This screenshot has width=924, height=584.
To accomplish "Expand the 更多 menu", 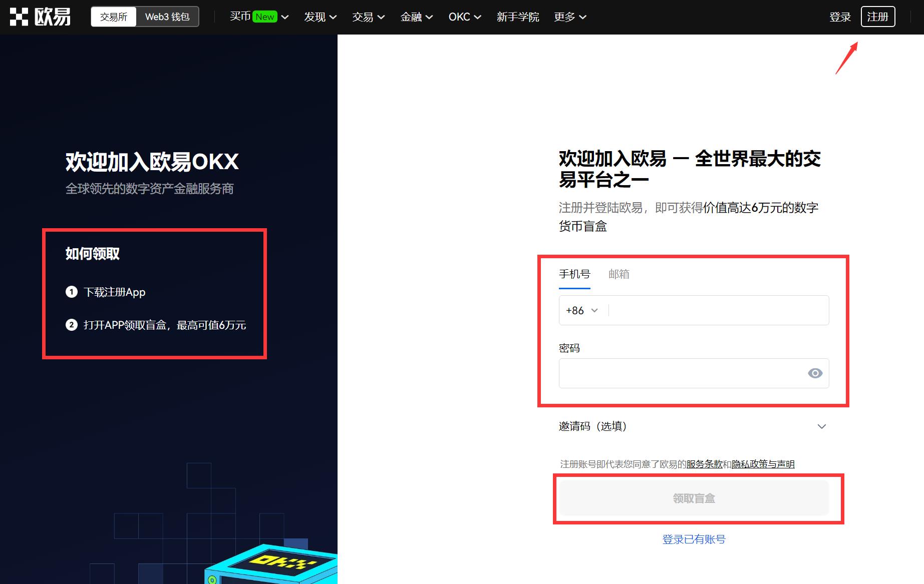I will point(570,17).
